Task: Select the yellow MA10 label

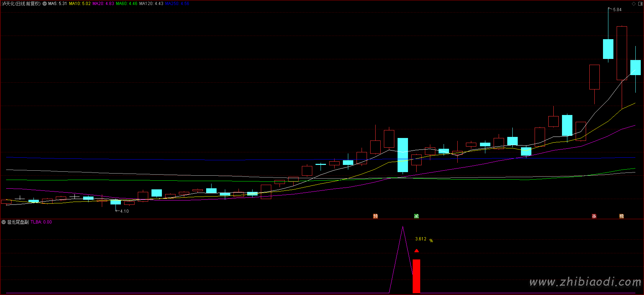Action: [80, 4]
